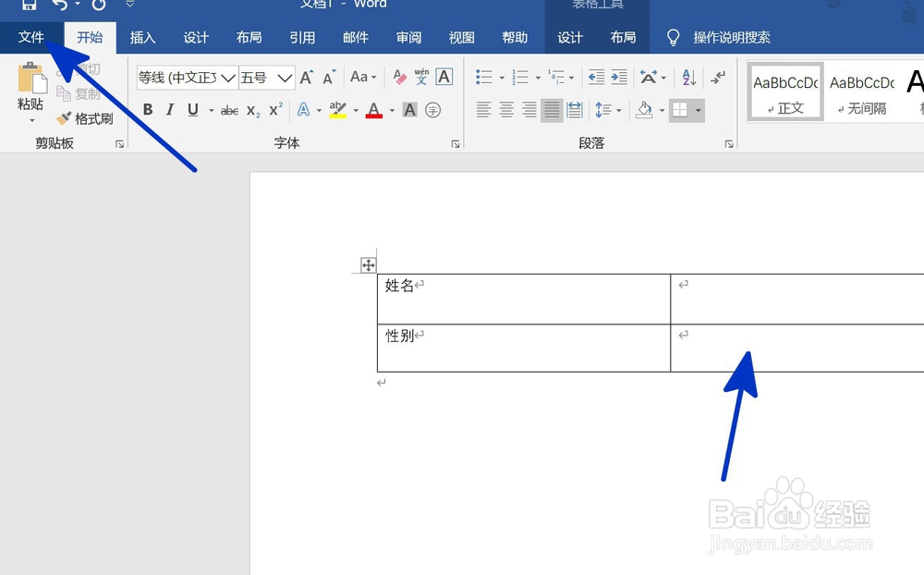Click the sort (排序) icon

point(687,76)
